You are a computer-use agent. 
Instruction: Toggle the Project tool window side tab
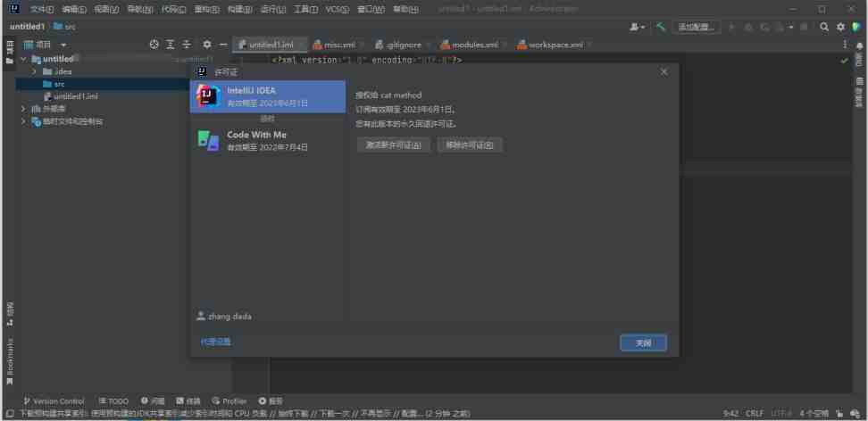(10, 51)
